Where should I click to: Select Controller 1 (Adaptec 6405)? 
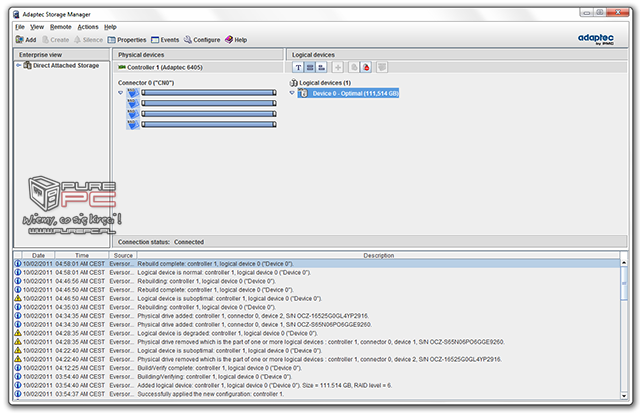point(165,67)
